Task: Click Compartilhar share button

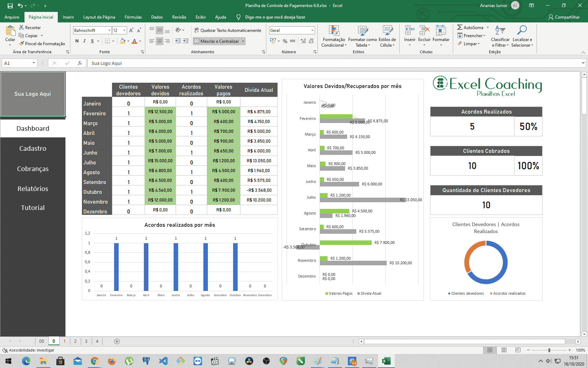Action: coord(564,17)
